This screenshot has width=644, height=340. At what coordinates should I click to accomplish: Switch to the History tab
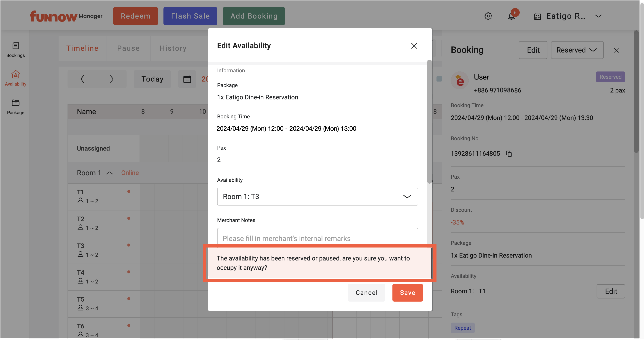point(173,48)
